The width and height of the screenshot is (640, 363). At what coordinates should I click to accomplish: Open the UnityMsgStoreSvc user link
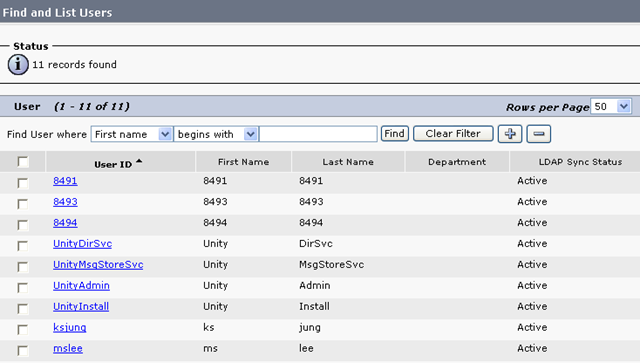[98, 265]
